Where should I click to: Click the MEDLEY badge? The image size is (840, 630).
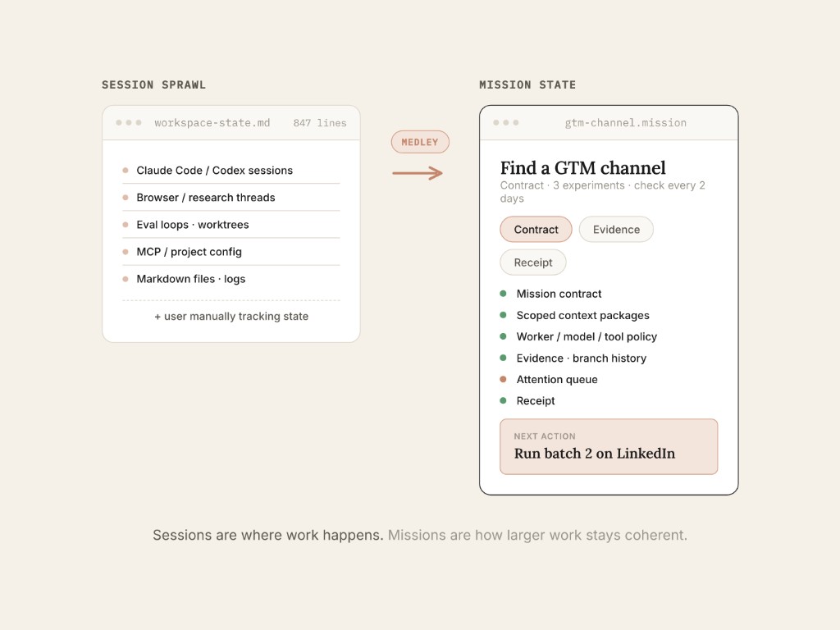tap(420, 142)
